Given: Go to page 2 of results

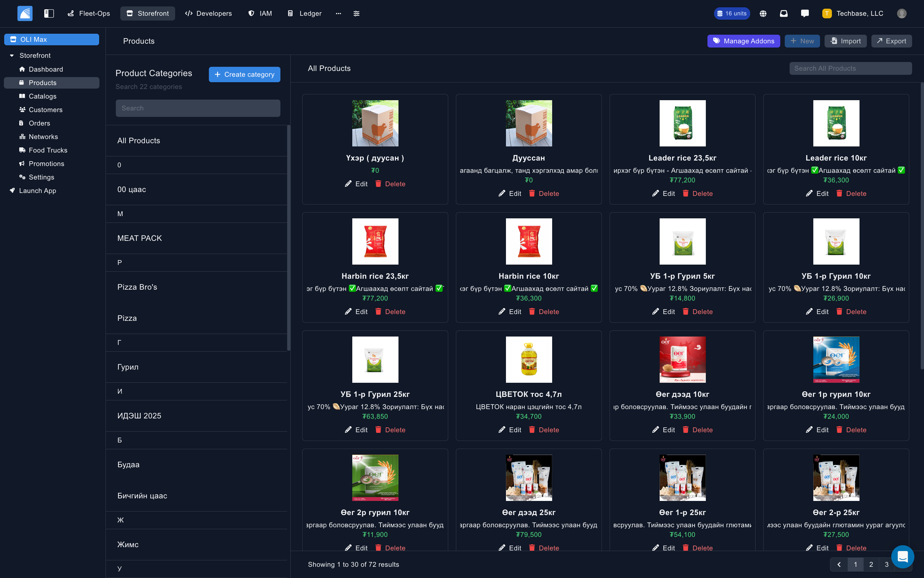Looking at the screenshot, I should pyautogui.click(x=871, y=564).
